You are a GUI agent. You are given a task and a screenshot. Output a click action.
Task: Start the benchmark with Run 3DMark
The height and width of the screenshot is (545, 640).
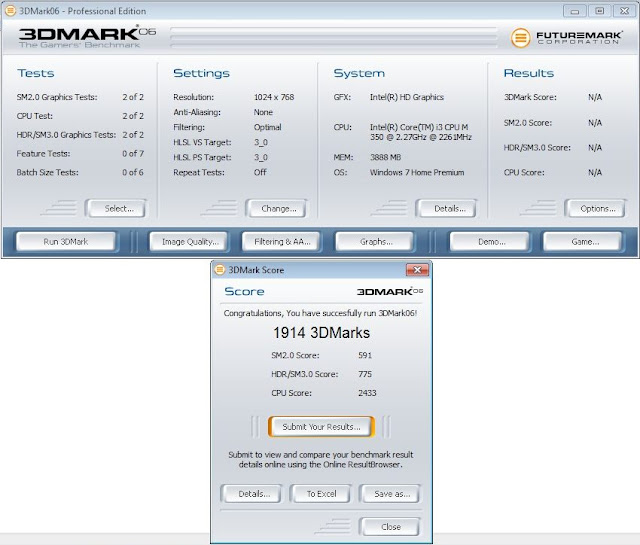click(66, 241)
